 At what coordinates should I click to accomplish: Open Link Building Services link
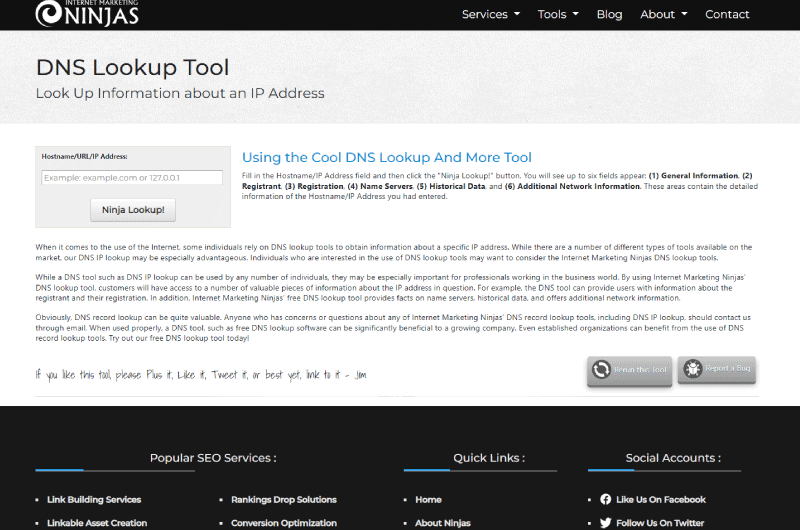94,499
